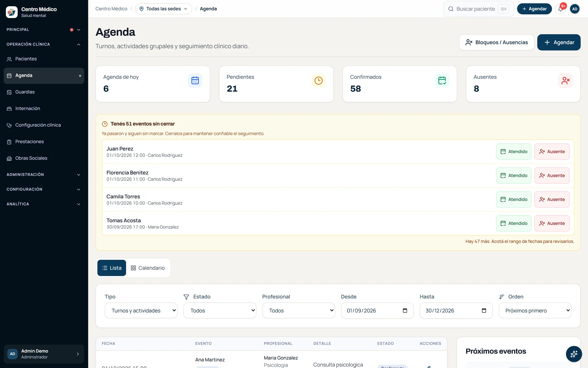This screenshot has height=368, width=588.
Task: Click the AD user avatar in top bar
Action: (x=575, y=9)
